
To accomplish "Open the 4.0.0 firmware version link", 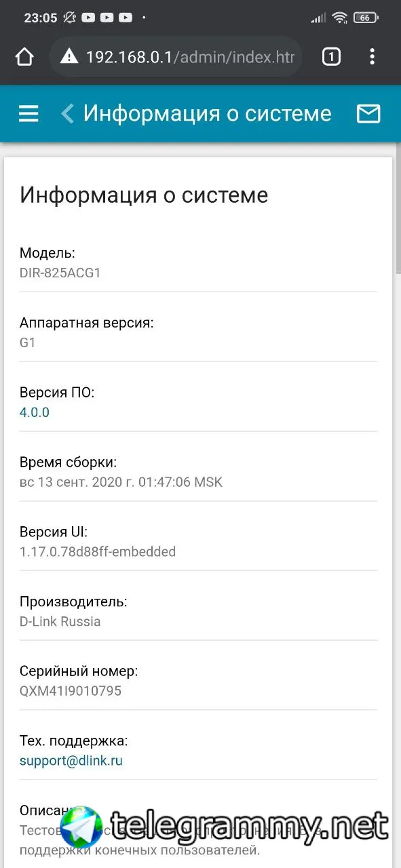I will [x=35, y=412].
